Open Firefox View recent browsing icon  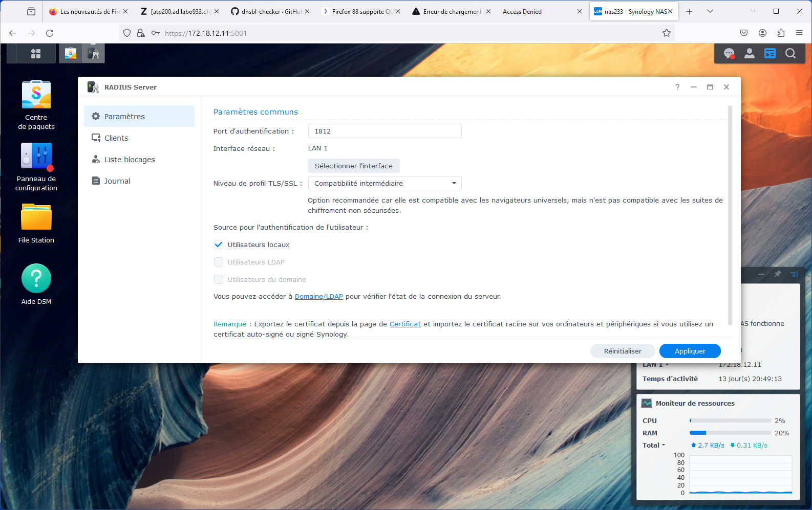click(x=31, y=11)
